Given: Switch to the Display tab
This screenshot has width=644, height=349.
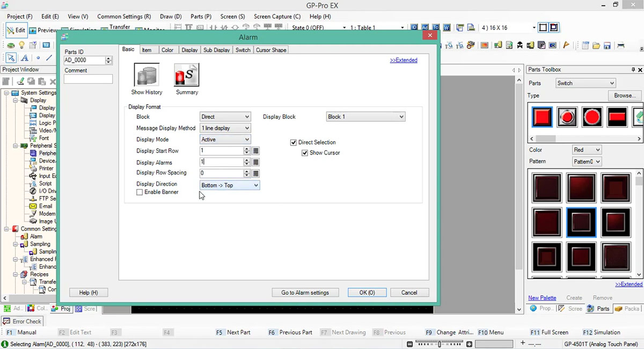Looking at the screenshot, I should [x=189, y=50].
